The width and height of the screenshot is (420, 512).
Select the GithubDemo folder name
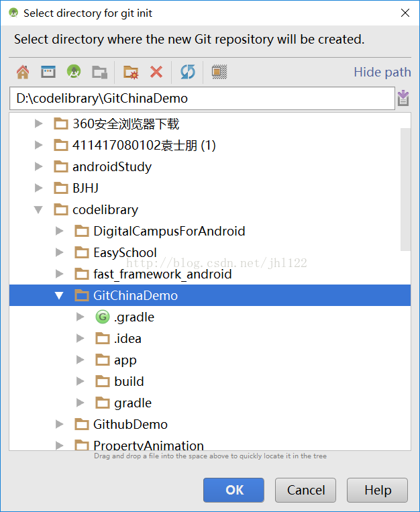[130, 425]
